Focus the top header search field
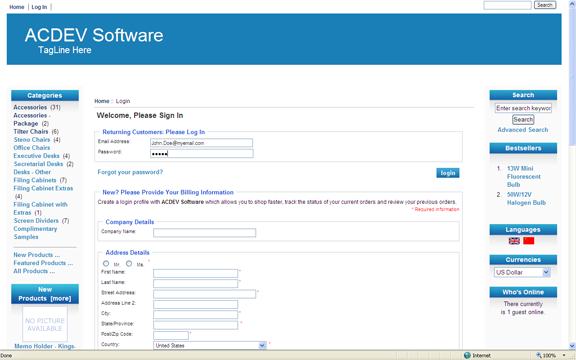The width and height of the screenshot is (576, 360). pyautogui.click(x=507, y=5)
